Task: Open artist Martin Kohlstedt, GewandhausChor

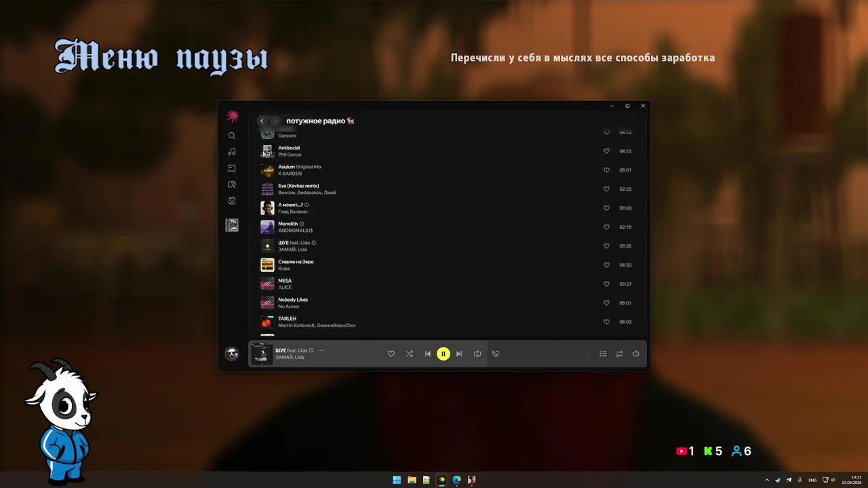Action: pyautogui.click(x=317, y=325)
